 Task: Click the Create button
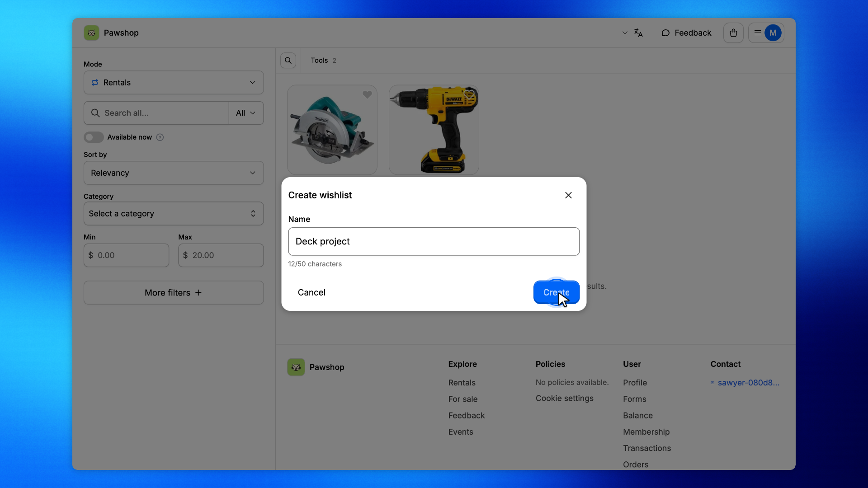point(557,292)
